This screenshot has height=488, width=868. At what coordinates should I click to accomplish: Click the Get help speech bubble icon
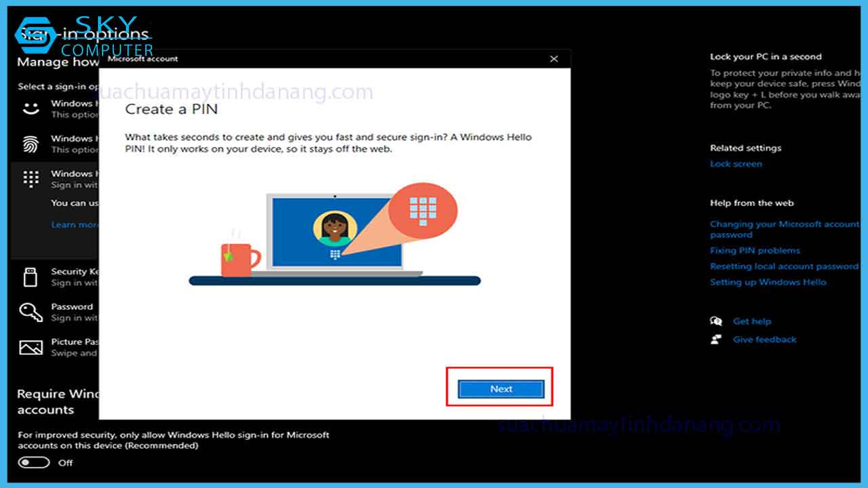pos(716,321)
